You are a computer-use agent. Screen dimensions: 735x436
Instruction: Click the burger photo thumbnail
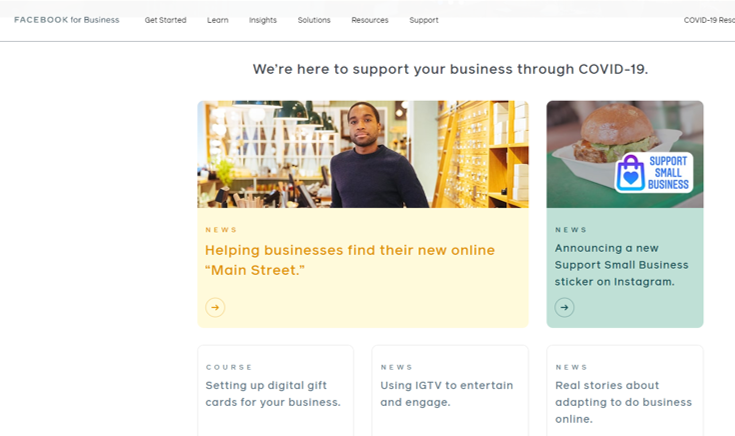point(625,154)
